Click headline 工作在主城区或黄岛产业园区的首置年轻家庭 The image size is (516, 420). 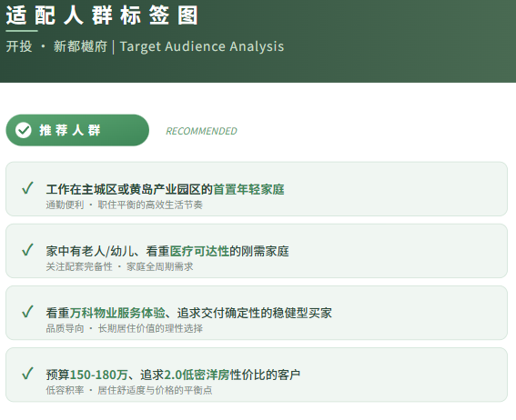pos(166,189)
